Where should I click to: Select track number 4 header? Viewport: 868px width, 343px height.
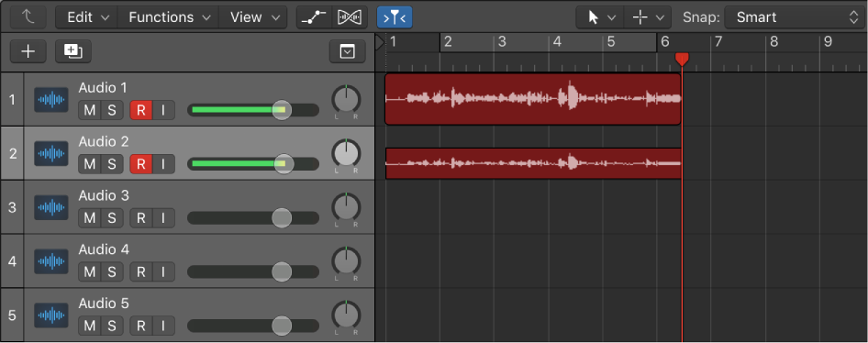coord(12,261)
